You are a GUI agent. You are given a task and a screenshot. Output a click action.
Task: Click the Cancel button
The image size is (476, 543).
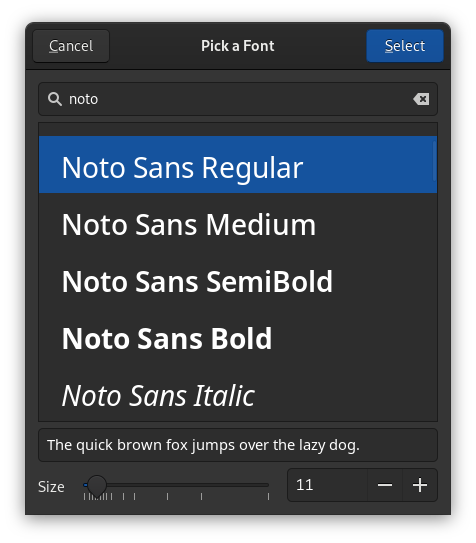[x=71, y=46]
